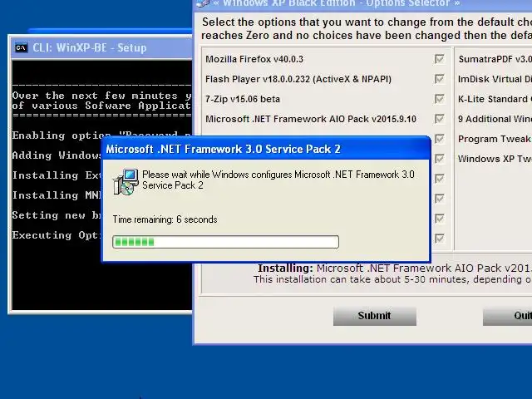
Task: Click the Enabling option line in CLI window
Action: click(x=101, y=135)
